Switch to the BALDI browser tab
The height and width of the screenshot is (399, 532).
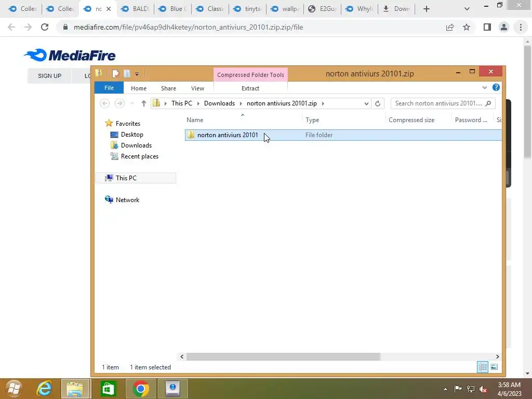[136, 9]
